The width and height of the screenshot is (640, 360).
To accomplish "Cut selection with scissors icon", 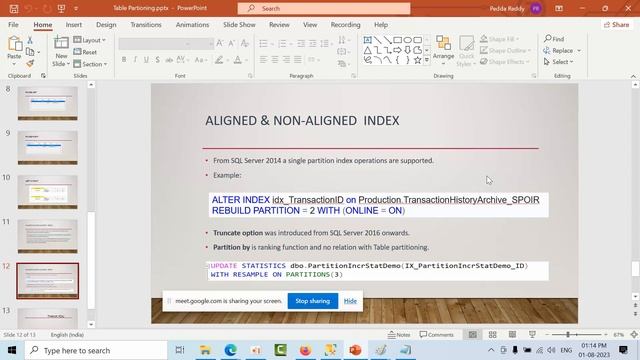I will (x=30, y=40).
